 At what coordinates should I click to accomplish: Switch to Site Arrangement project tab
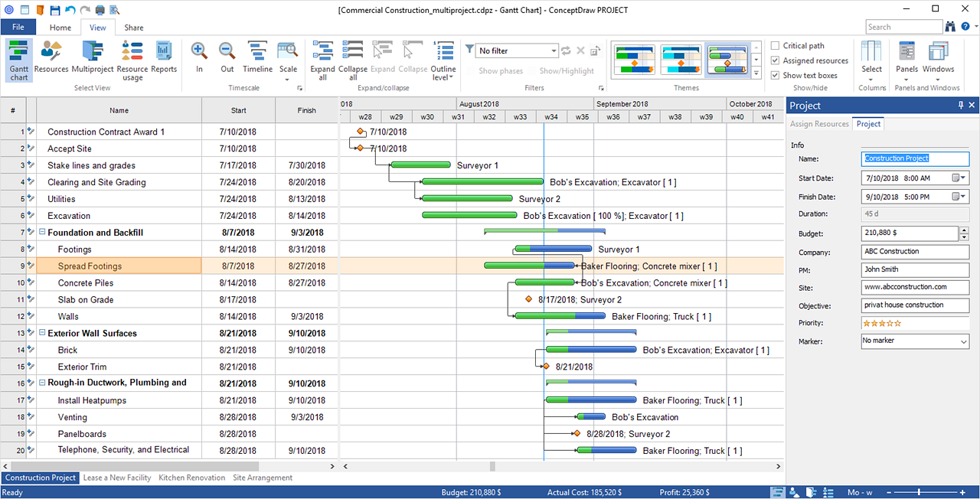[263, 478]
